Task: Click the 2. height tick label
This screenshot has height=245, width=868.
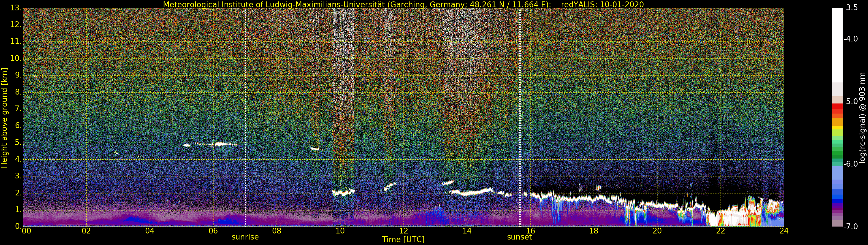Action: pyautogui.click(x=18, y=193)
